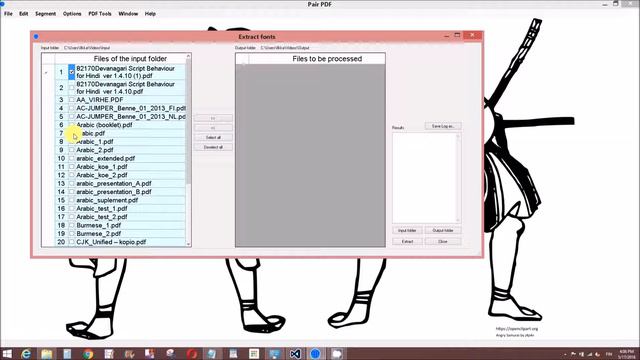Click inside the Results log box
The image size is (640, 360).
tap(426, 178)
